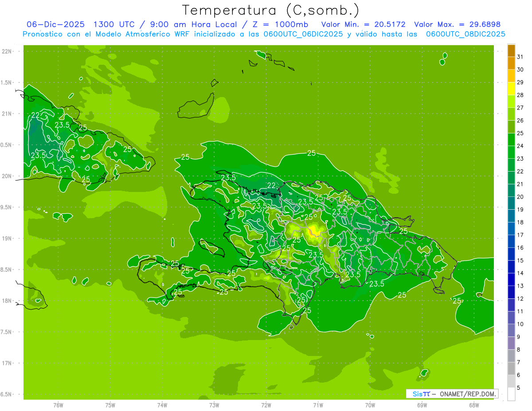Click the '72W' longitude axis label
The image size is (532, 411).
[266, 405]
